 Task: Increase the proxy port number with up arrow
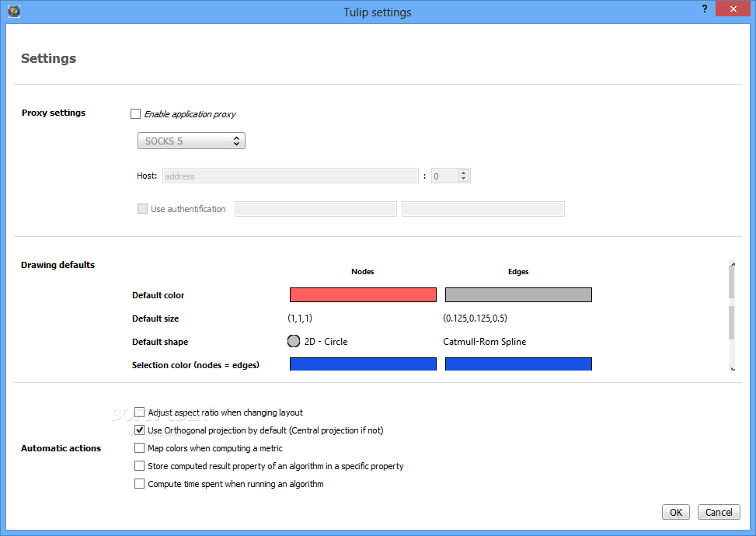pos(463,172)
